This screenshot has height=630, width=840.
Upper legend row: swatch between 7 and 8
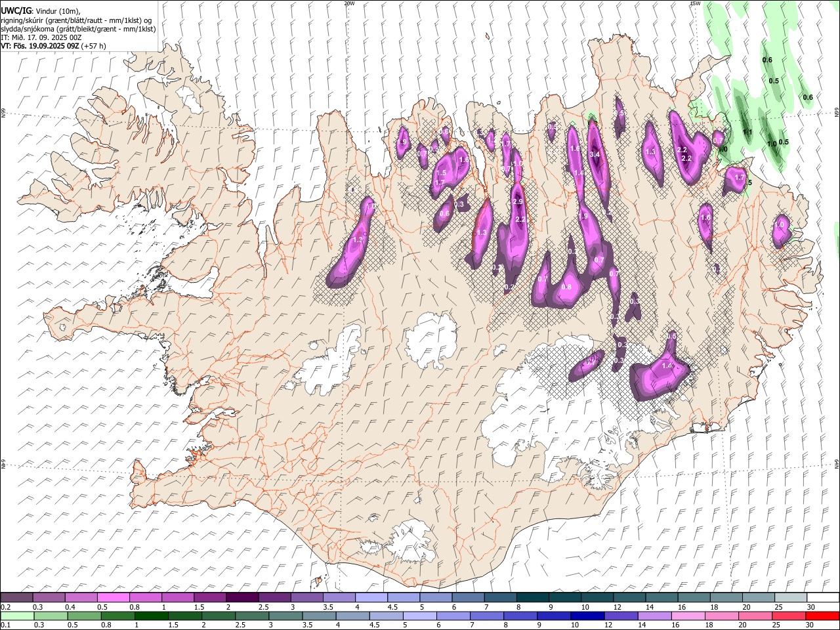(500, 597)
